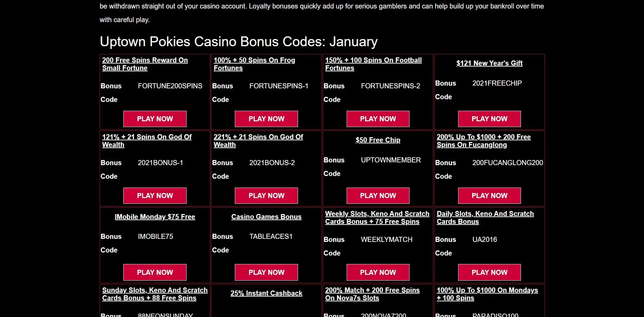Follow the $121 New Year's Gift link
The width and height of the screenshot is (644, 317).
point(489,63)
